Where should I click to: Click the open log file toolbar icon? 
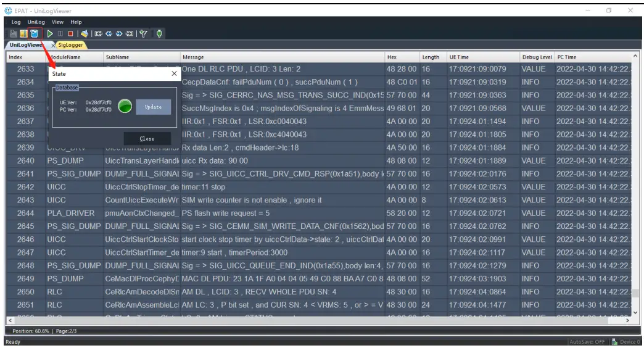14,34
